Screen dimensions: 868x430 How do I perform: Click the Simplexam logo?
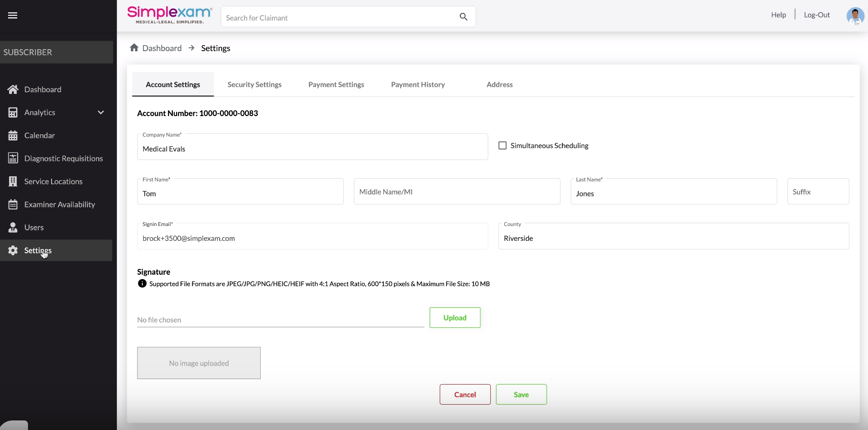(169, 15)
